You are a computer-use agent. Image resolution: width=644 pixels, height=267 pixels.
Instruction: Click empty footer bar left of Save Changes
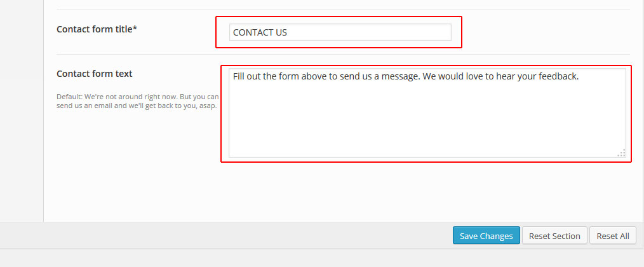click(x=222, y=236)
